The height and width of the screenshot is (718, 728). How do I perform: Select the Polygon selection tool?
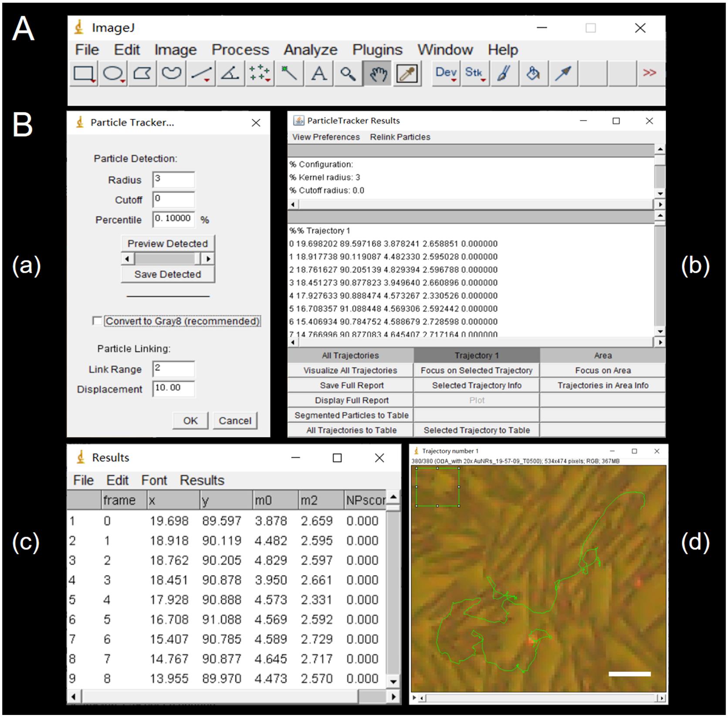[x=142, y=73]
